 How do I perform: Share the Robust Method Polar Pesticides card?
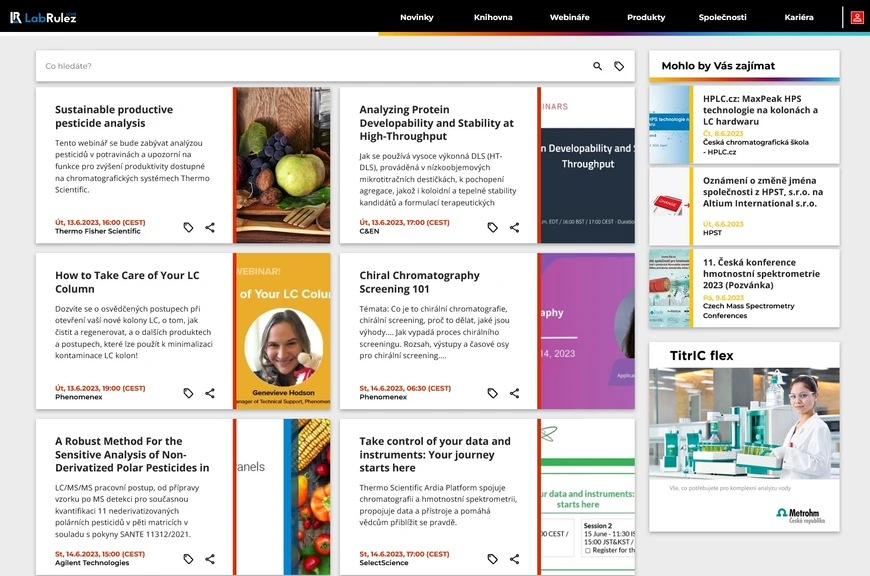click(x=210, y=559)
